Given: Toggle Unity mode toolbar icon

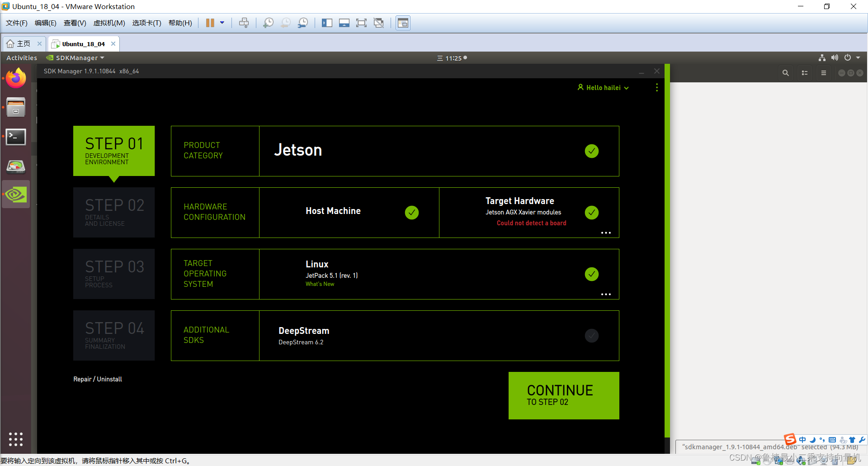Looking at the screenshot, I should click(379, 23).
